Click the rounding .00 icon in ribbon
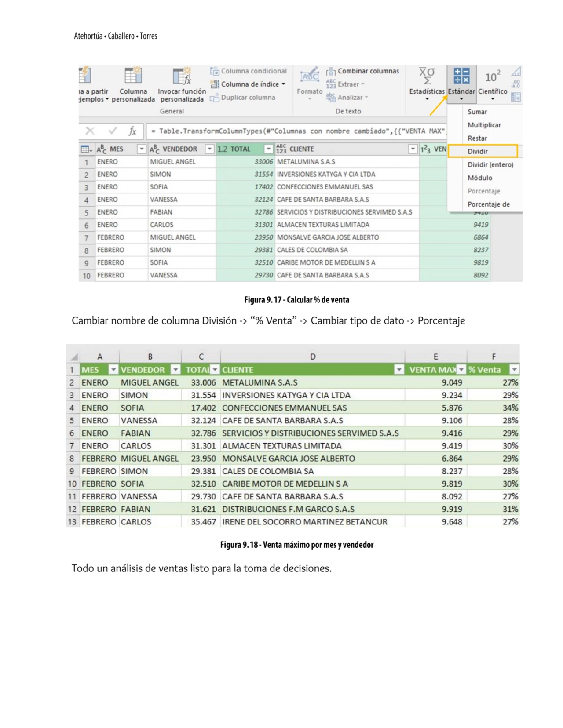The height and width of the screenshot is (728, 563). 516,84
